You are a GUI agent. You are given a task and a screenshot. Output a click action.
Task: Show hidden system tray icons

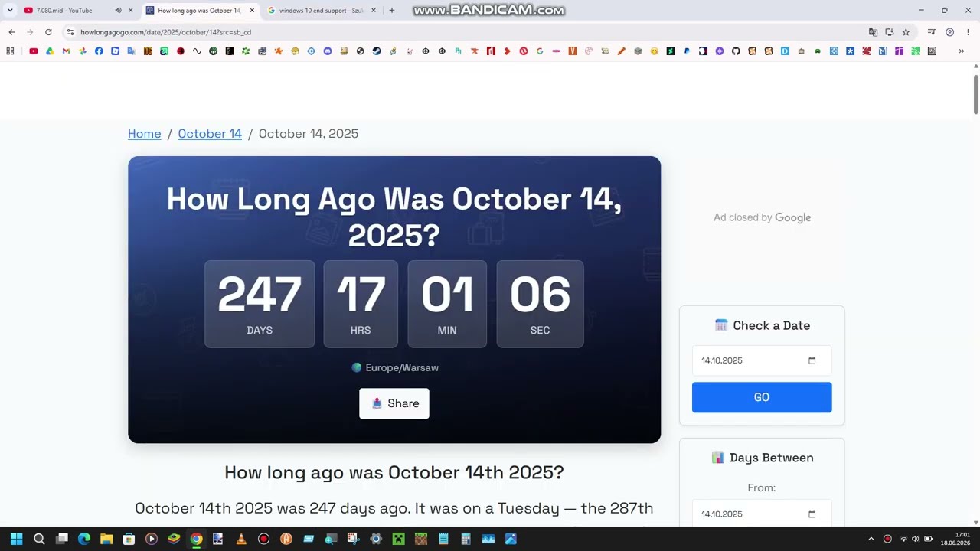871,539
